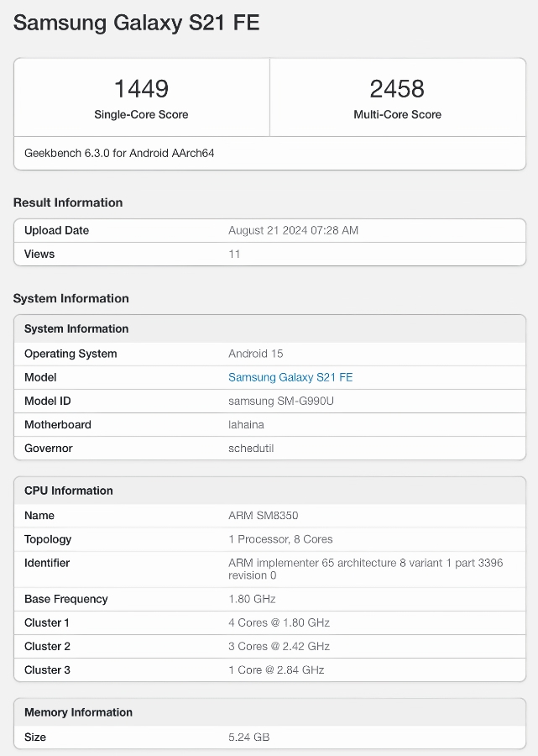
Task: Click the Cluster 3 row label
Action: 48,669
